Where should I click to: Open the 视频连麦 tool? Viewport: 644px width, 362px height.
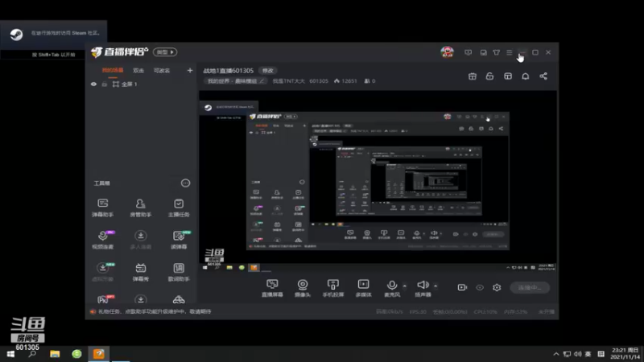point(103,240)
